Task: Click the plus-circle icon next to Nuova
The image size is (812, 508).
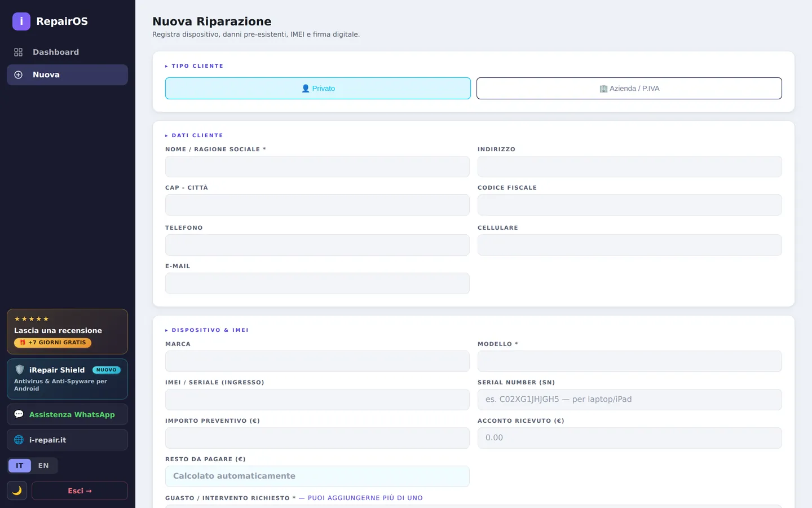Action: click(x=19, y=75)
